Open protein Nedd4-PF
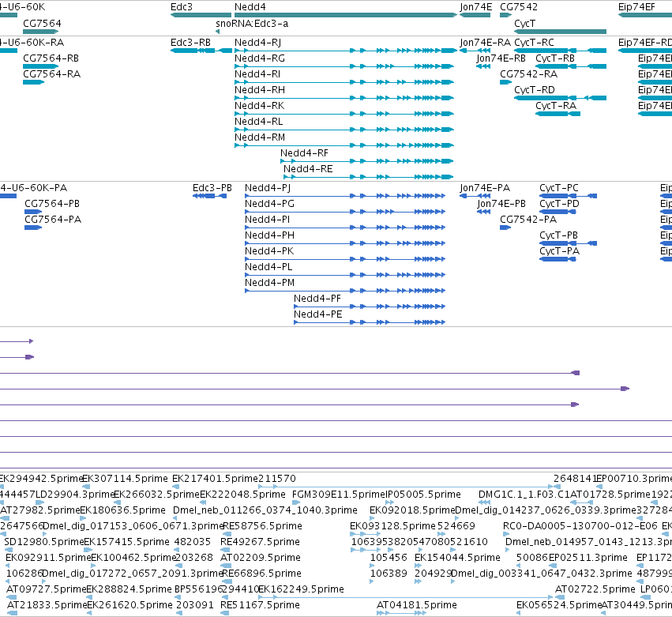 [317, 299]
